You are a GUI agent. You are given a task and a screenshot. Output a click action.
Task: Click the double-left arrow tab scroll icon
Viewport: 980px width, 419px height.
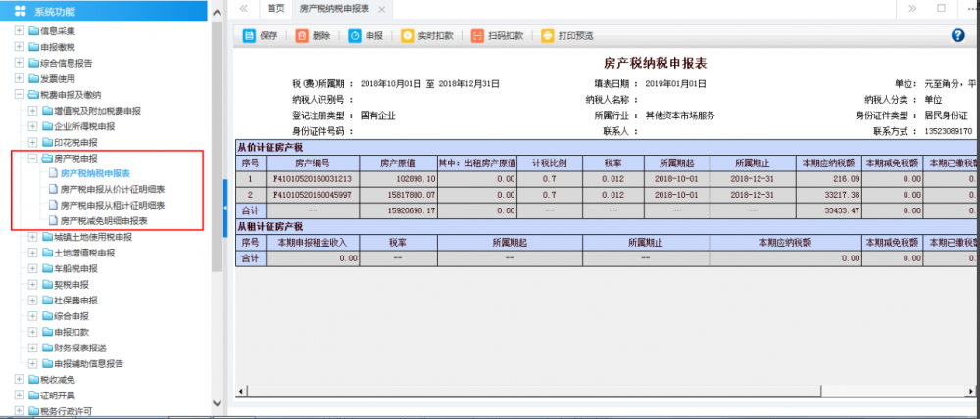pos(243,8)
